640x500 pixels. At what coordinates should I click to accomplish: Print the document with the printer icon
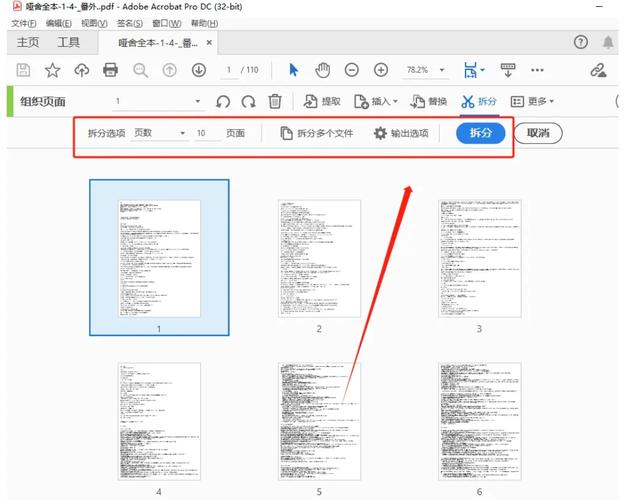[x=111, y=70]
